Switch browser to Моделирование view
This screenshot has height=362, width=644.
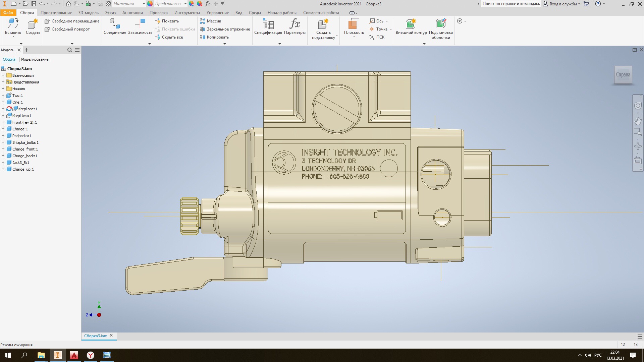coord(35,59)
